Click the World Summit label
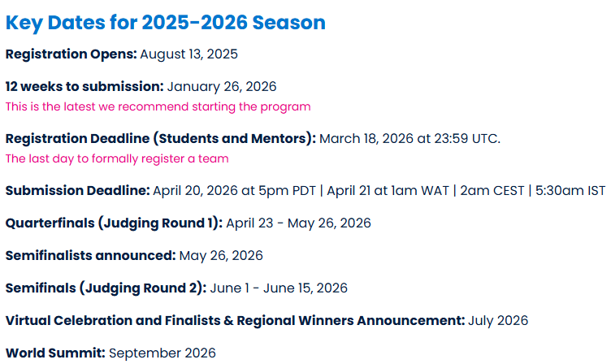611x364 pixels. 55,353
